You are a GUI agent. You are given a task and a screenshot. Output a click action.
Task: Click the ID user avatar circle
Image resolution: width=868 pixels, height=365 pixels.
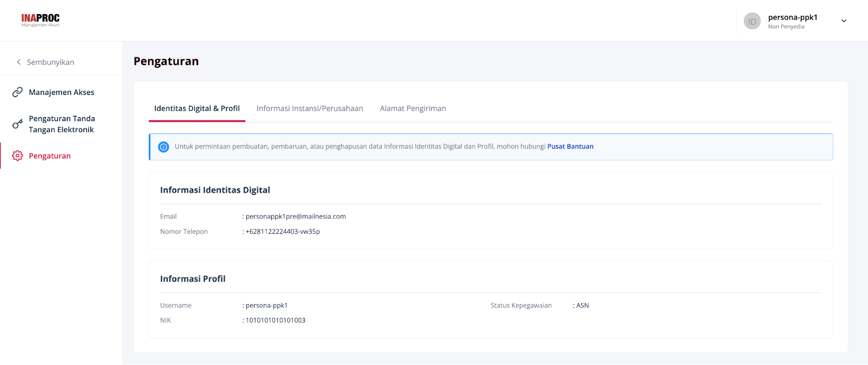click(x=752, y=21)
